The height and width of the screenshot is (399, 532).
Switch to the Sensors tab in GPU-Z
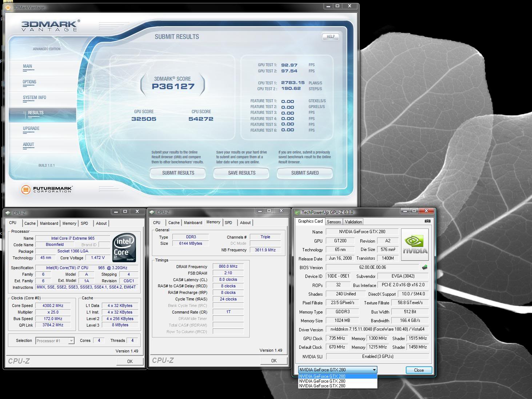[333, 222]
